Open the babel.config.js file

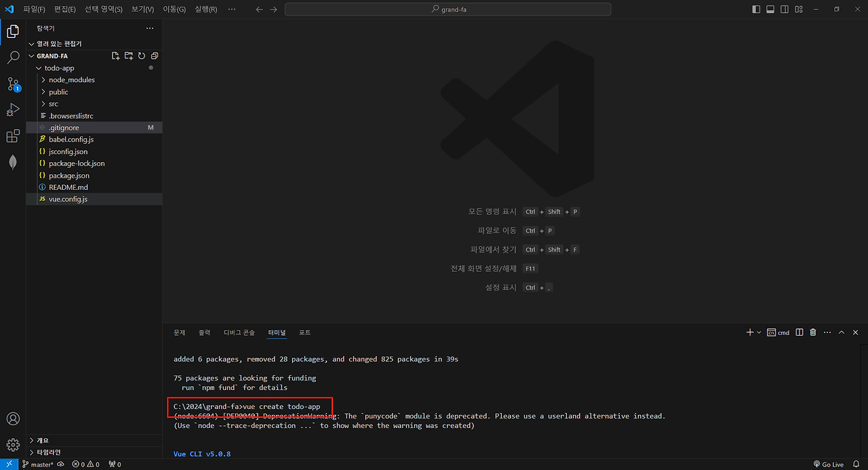pos(94,140)
